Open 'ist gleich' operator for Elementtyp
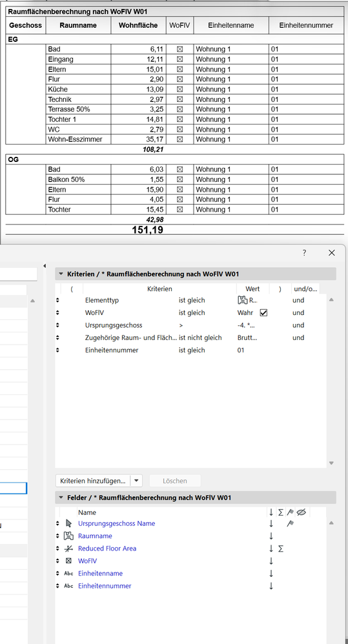Screen dimensions: 348x644 tap(192, 300)
